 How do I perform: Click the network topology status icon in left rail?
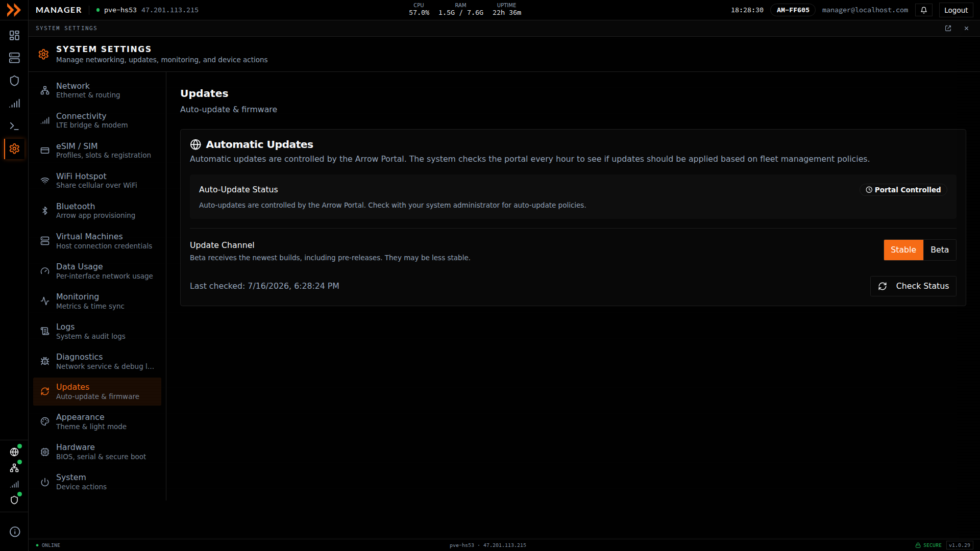point(14,468)
